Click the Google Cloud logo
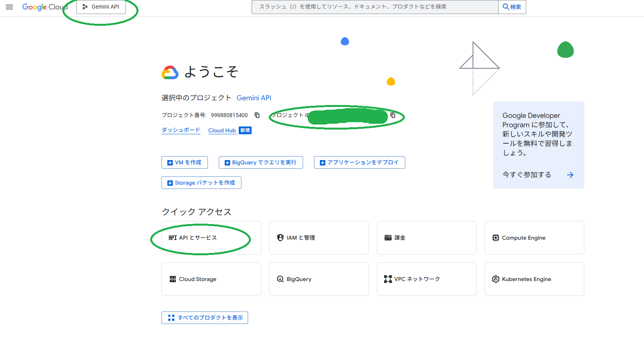Image resolution: width=644 pixels, height=347 pixels. coord(44,7)
